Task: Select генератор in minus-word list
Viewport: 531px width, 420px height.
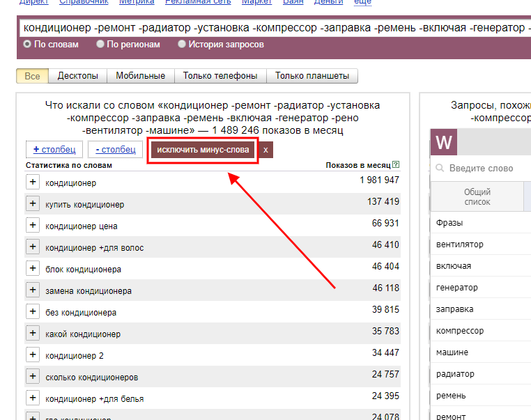Action: pos(481,288)
